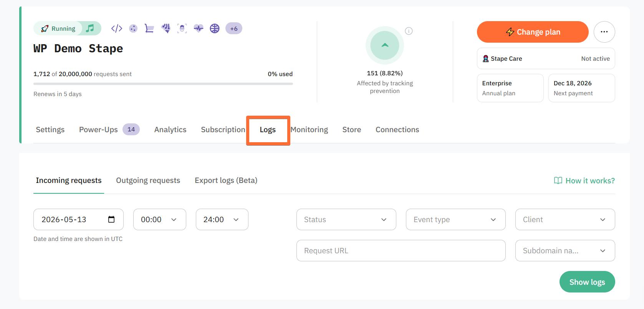This screenshot has height=309, width=644.
Task: Select the Logs tab
Action: (x=268, y=130)
